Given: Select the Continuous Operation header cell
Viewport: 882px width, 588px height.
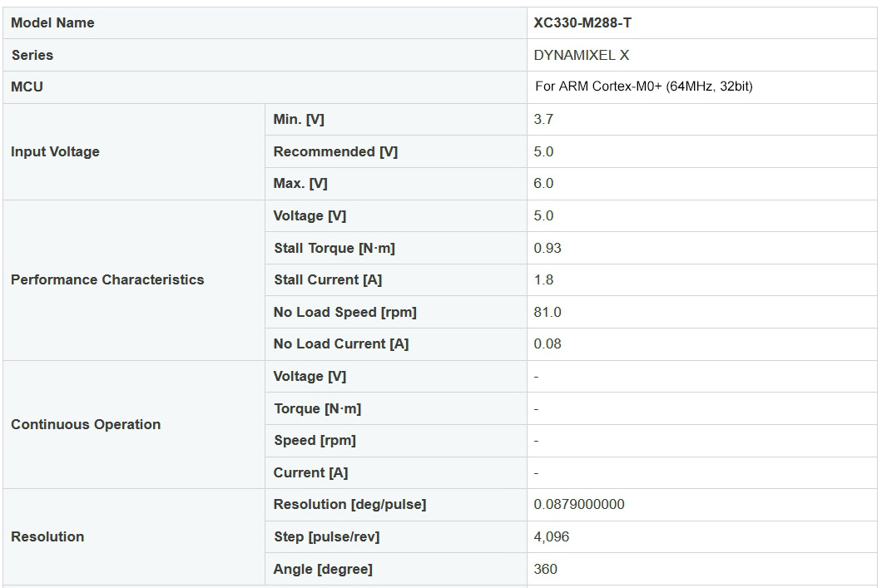Looking at the screenshot, I should (86, 424).
